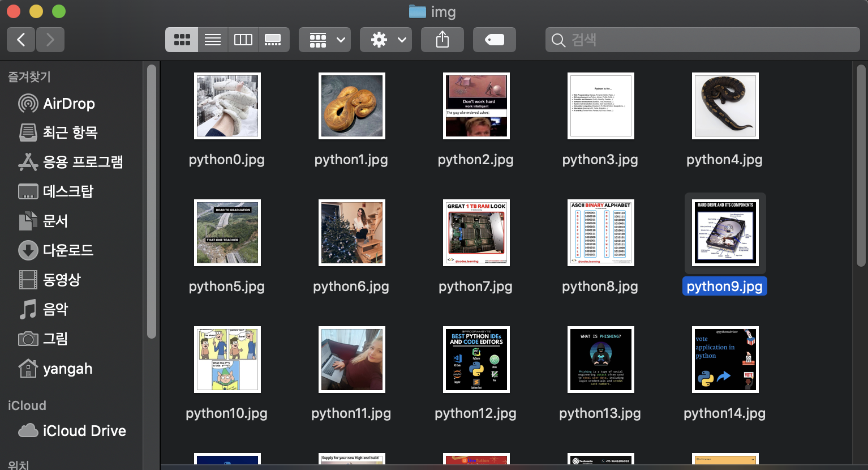Click the python0.jpg file name
868x470 pixels.
point(227,160)
